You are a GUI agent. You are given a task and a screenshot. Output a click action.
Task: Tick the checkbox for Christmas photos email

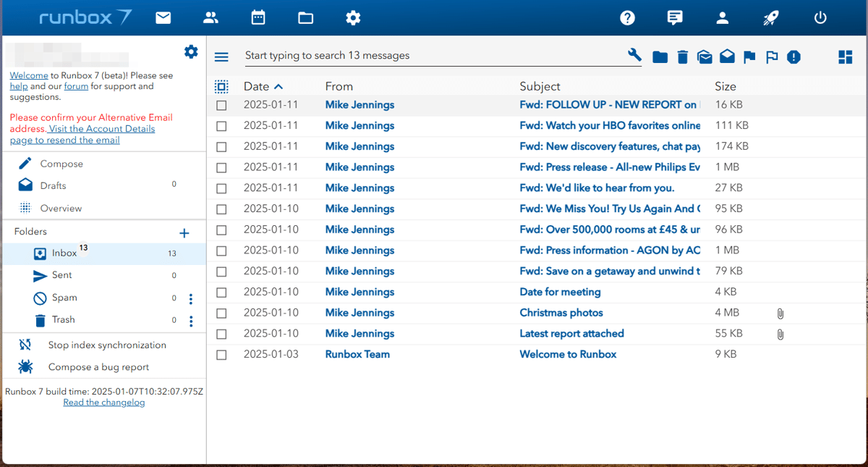coord(221,314)
